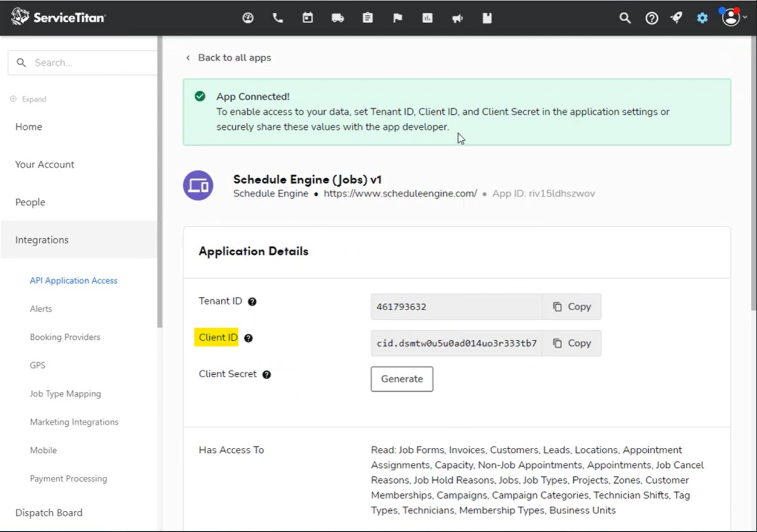
Task: Open People in the sidebar
Action: [30, 203]
